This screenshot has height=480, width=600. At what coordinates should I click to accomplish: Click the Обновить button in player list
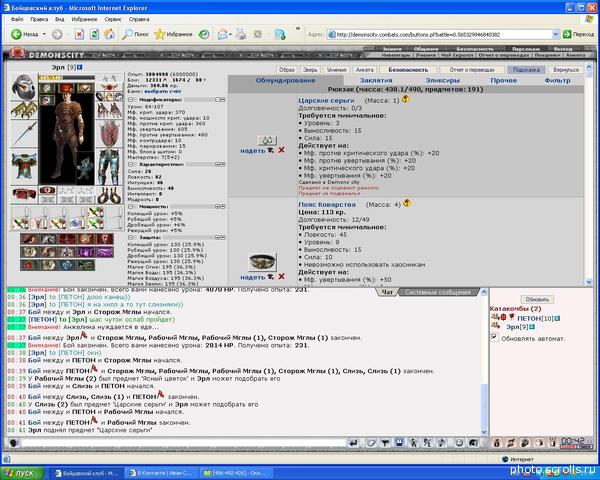click(537, 299)
